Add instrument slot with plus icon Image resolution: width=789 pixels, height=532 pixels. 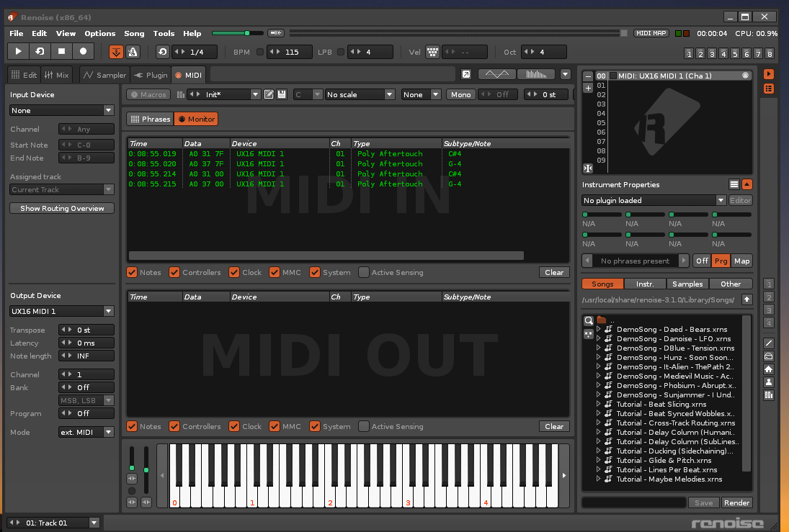(588, 88)
